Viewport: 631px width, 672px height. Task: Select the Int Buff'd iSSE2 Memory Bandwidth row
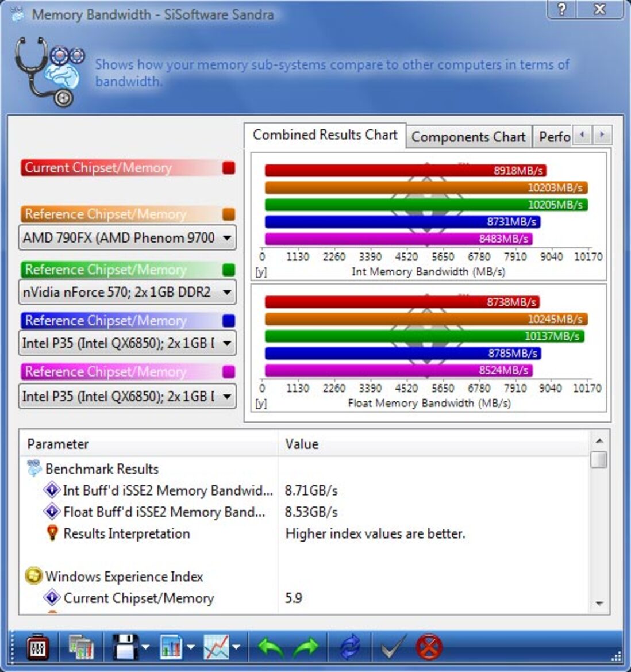pyautogui.click(x=304, y=490)
